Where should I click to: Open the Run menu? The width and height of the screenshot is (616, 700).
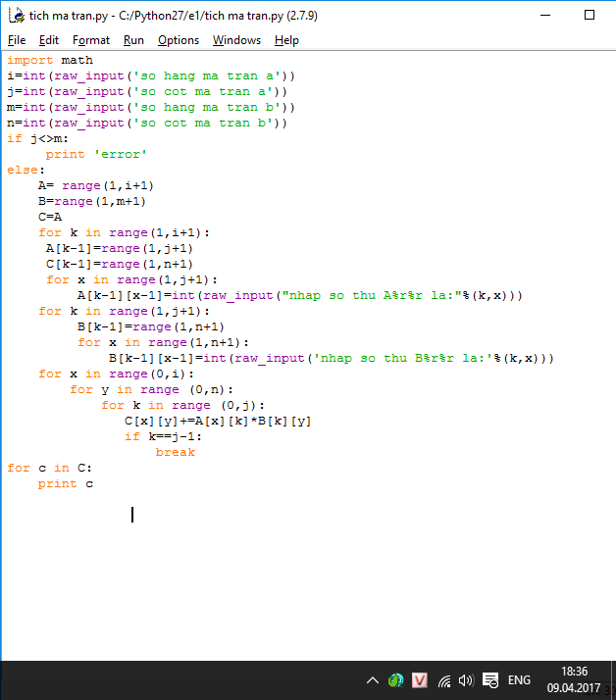coord(133,40)
